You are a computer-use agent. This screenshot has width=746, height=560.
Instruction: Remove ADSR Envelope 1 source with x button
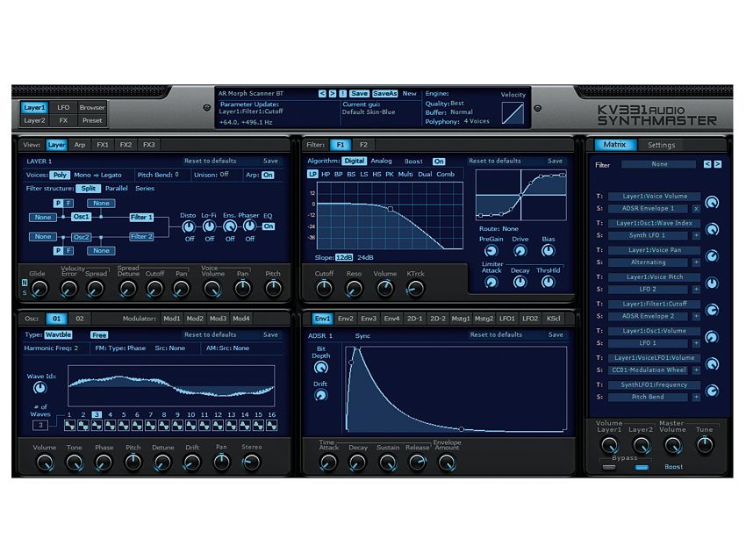click(x=696, y=208)
